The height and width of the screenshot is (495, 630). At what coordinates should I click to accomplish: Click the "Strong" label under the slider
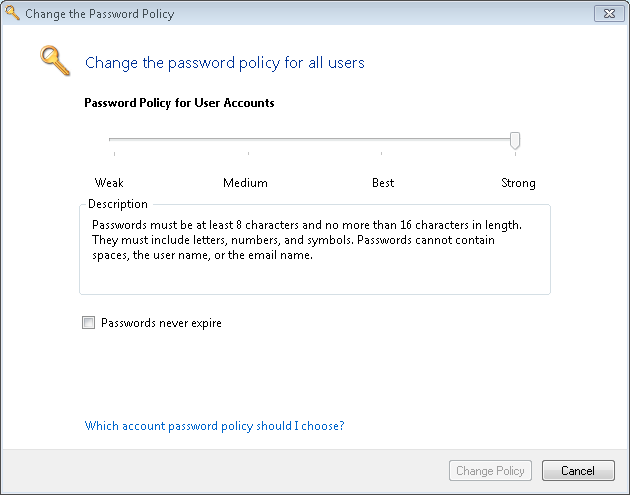tap(518, 183)
